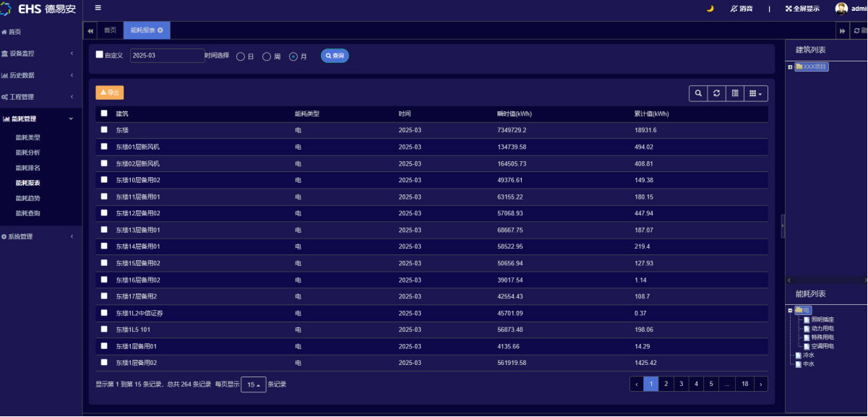Switch theme with the moon icon

[710, 9]
